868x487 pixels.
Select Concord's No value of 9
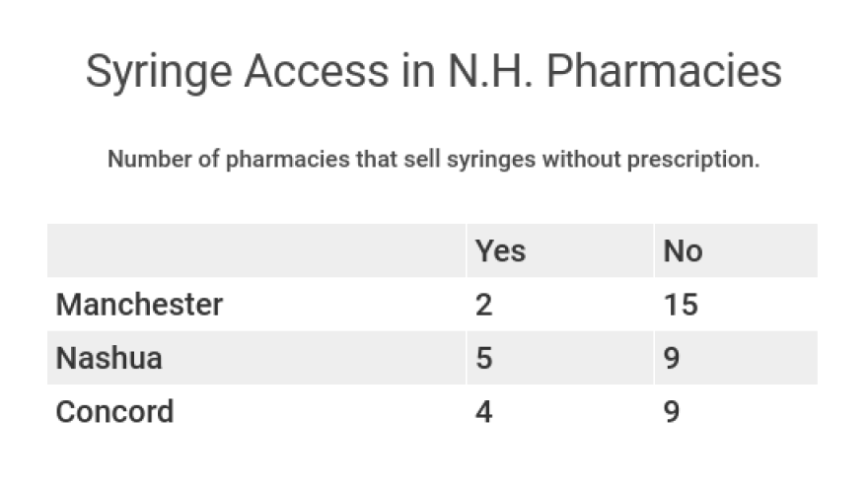pyautogui.click(x=672, y=412)
